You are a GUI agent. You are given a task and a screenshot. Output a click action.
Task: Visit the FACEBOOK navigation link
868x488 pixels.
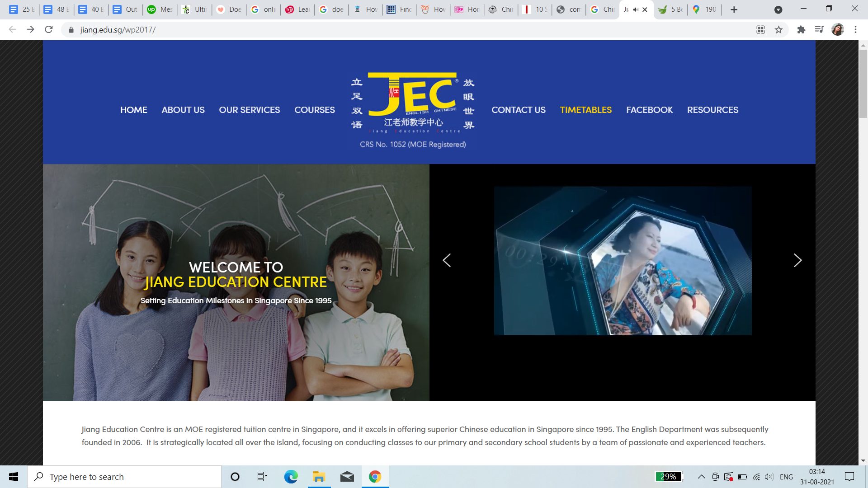click(649, 110)
